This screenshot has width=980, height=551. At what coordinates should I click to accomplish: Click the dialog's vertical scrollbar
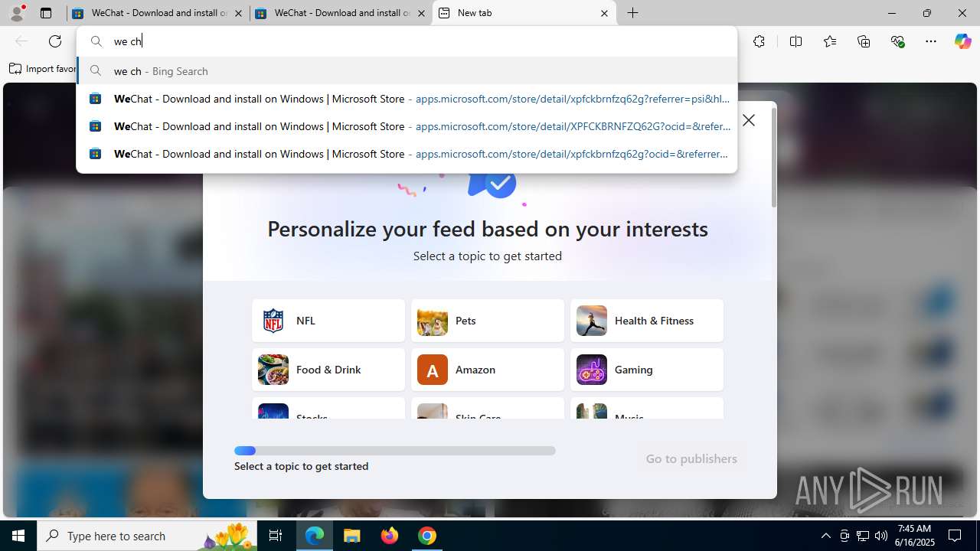pyautogui.click(x=773, y=158)
